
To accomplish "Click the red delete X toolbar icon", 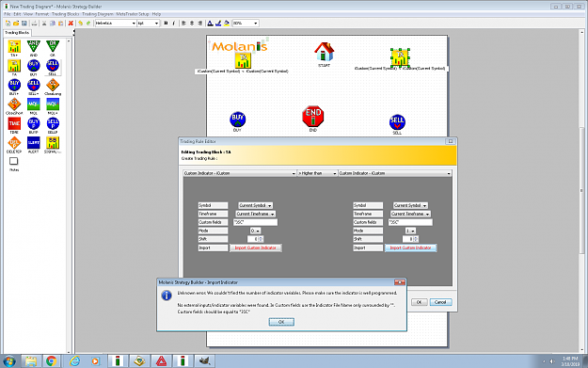I will pyautogui.click(x=71, y=24).
